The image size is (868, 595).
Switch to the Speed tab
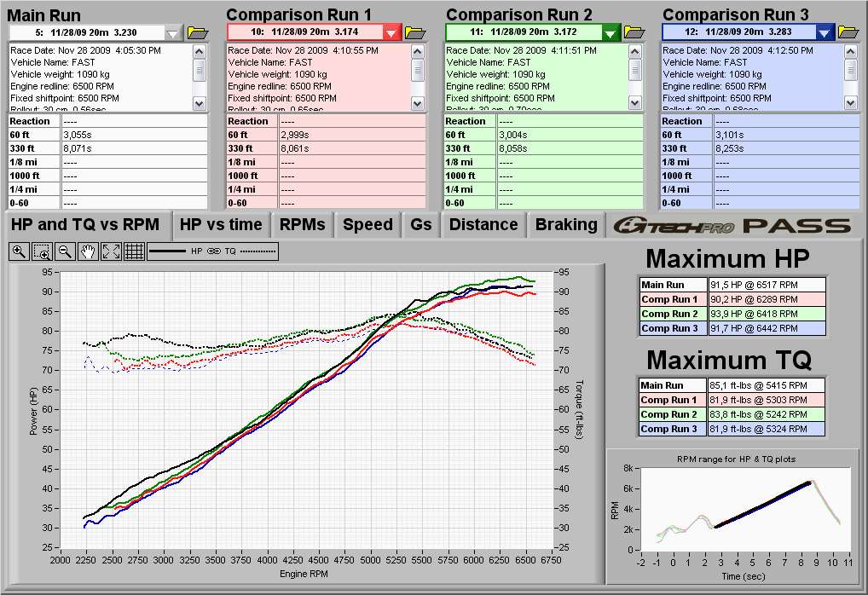tap(367, 225)
